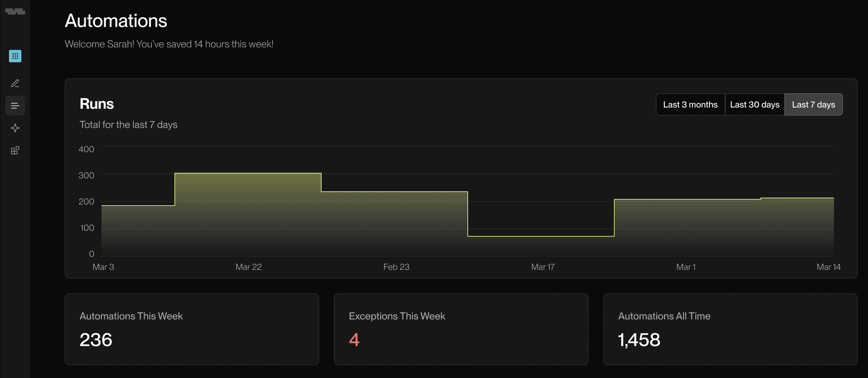Click the Feb 23 axis label
Image resolution: width=868 pixels, height=378 pixels.
click(396, 267)
